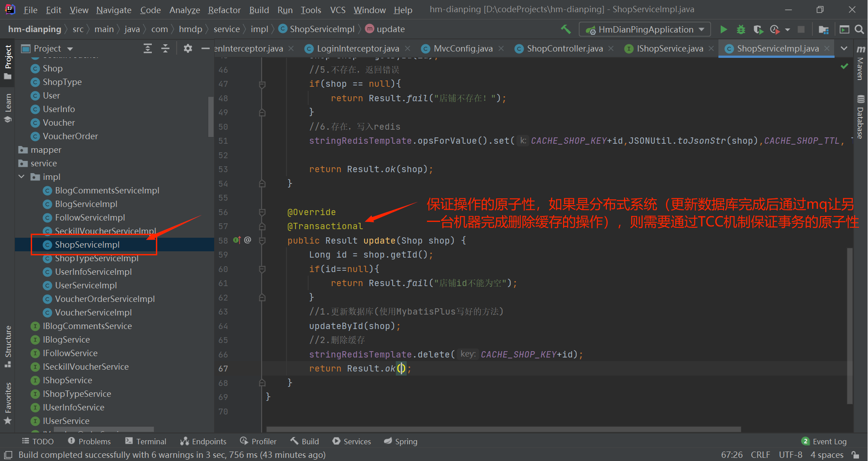Close the ShopServiceImpl.java editor tab
Image resolution: width=868 pixels, height=461 pixels.
click(827, 48)
